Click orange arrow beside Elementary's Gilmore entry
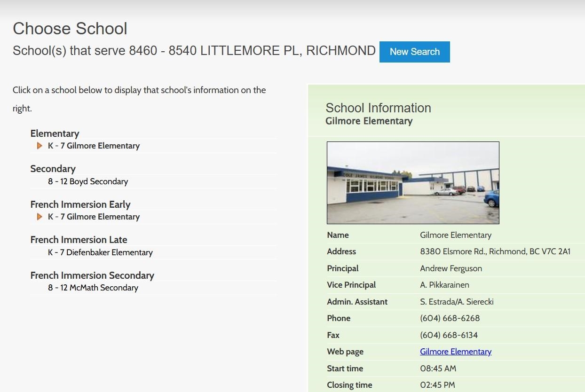The image size is (585, 392). point(40,146)
